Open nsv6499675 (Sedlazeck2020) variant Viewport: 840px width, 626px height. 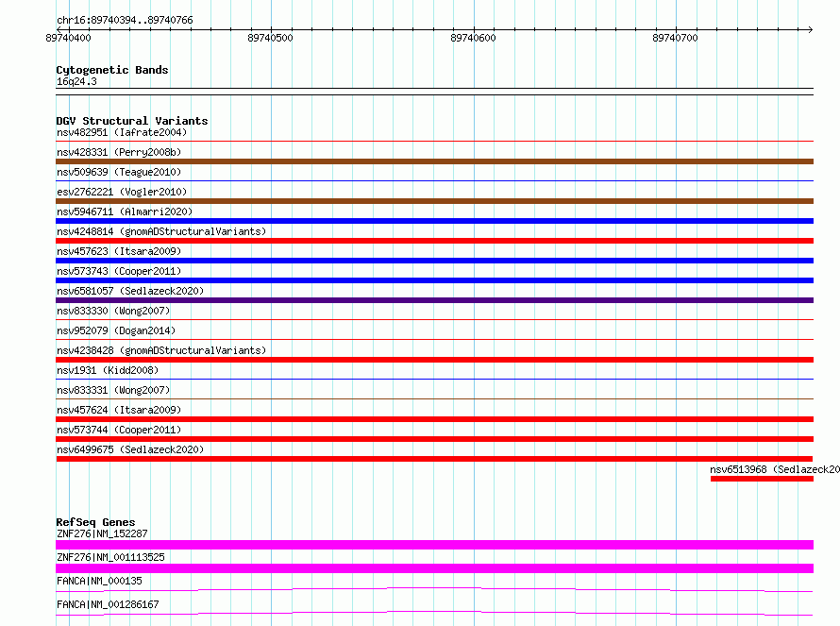130,449
